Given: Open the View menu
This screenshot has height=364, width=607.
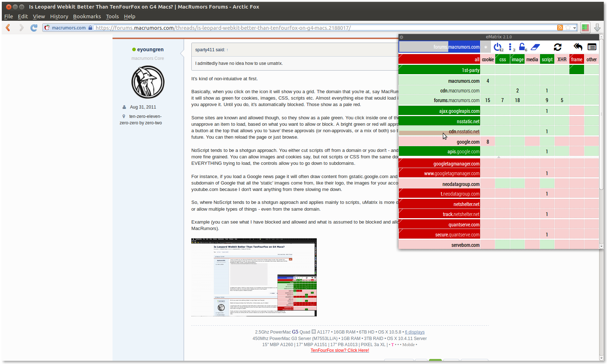Looking at the screenshot, I should (x=39, y=16).
